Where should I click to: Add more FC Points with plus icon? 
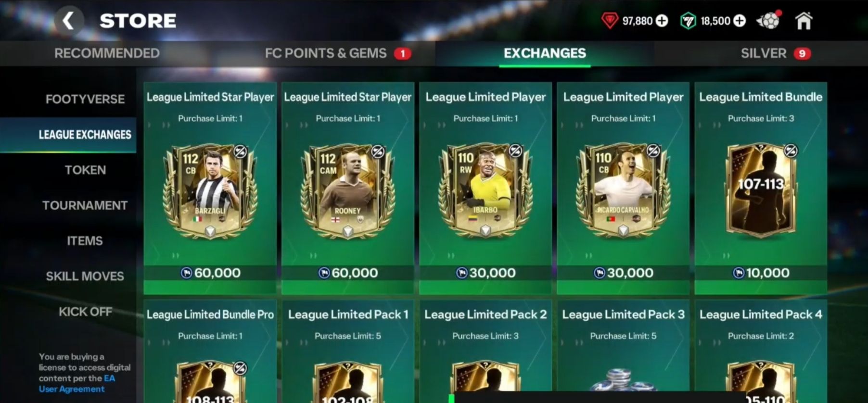(662, 21)
